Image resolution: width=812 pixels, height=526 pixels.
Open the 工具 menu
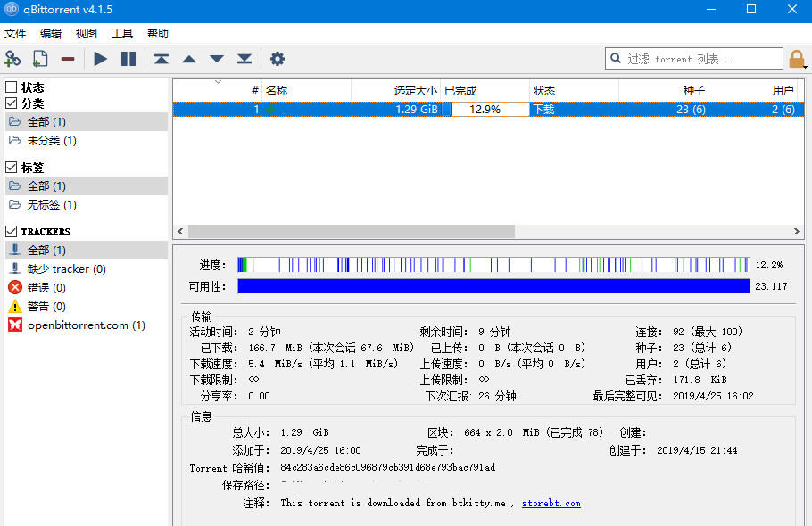pyautogui.click(x=122, y=34)
